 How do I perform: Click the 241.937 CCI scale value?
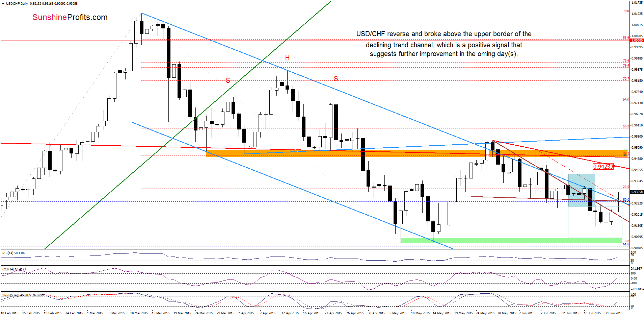[x=636, y=269]
